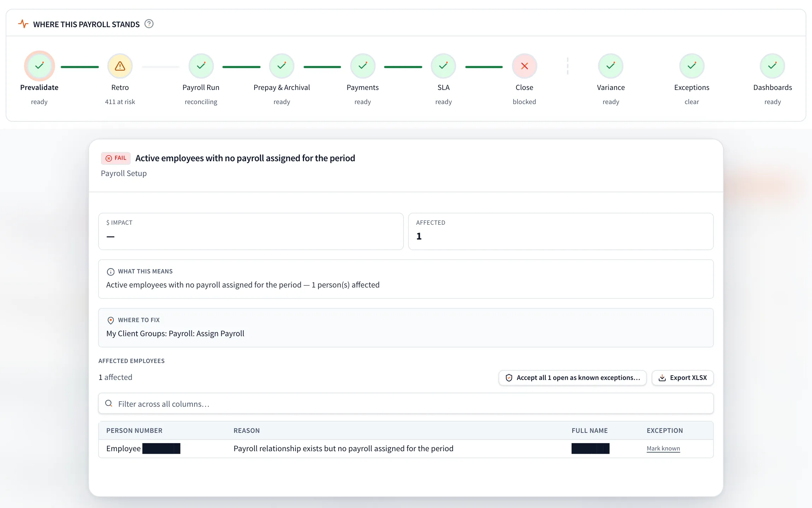This screenshot has height=508, width=812.
Task: Accept all 1 open as known exceptions
Action: pyautogui.click(x=572, y=378)
